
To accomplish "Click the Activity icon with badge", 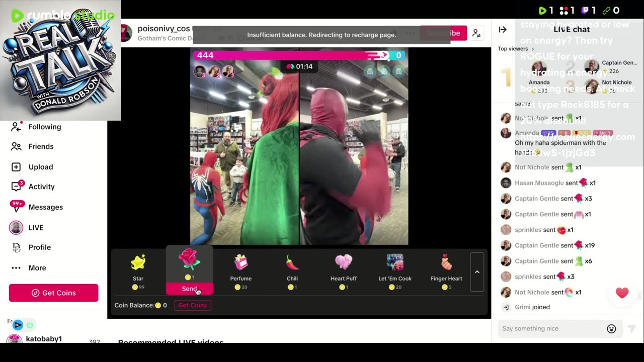I will [17, 187].
